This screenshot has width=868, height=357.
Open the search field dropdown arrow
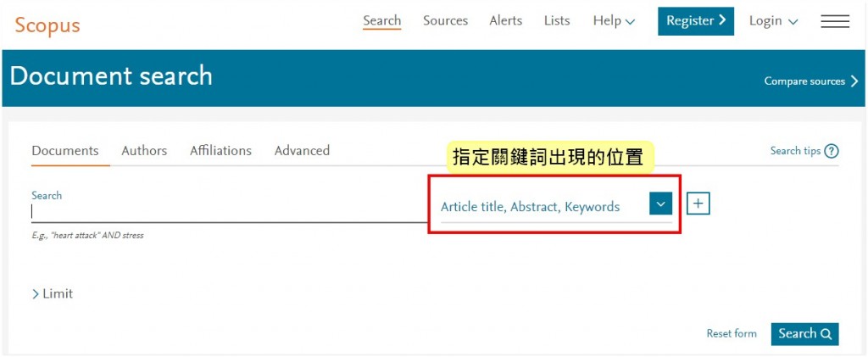[x=660, y=204]
